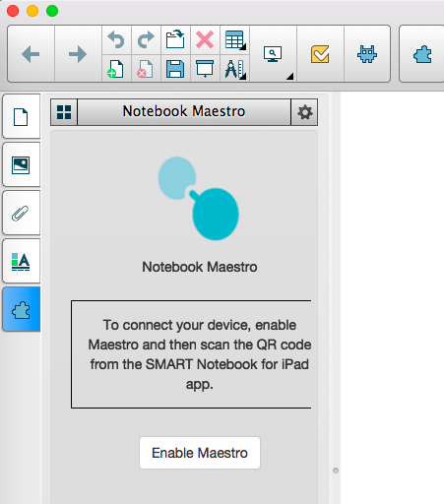Open the Attachments paperclip tab
444x504 pixels.
tap(21, 213)
